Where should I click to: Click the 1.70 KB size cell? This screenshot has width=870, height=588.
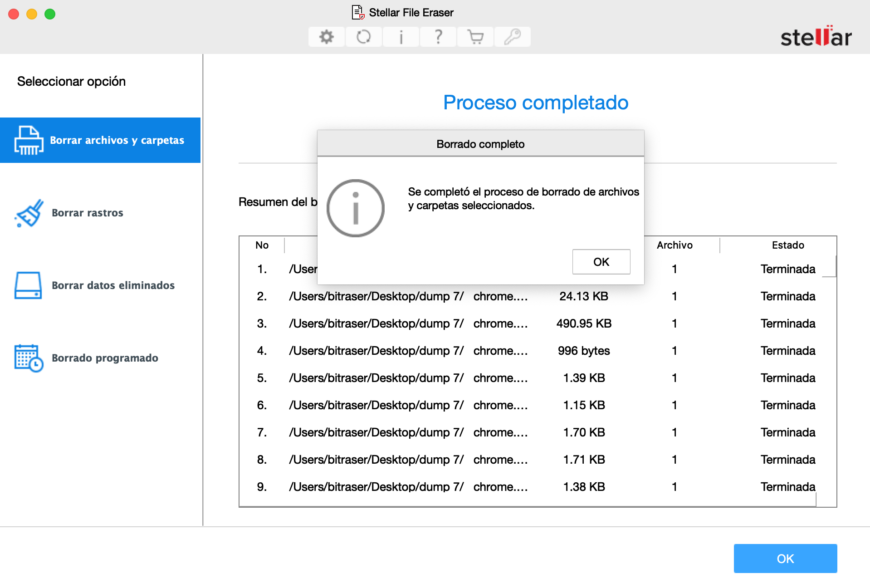(x=584, y=432)
